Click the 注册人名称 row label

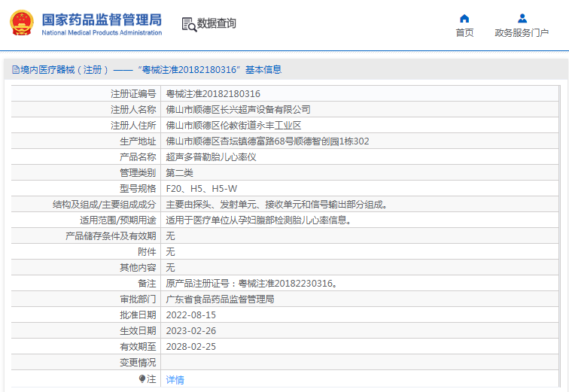click(133, 110)
